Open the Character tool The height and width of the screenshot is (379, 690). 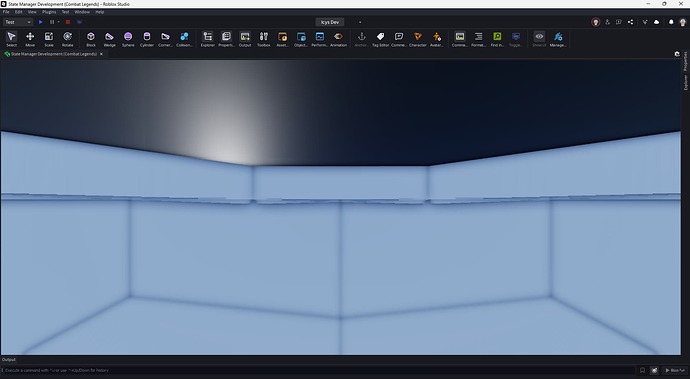click(x=418, y=39)
